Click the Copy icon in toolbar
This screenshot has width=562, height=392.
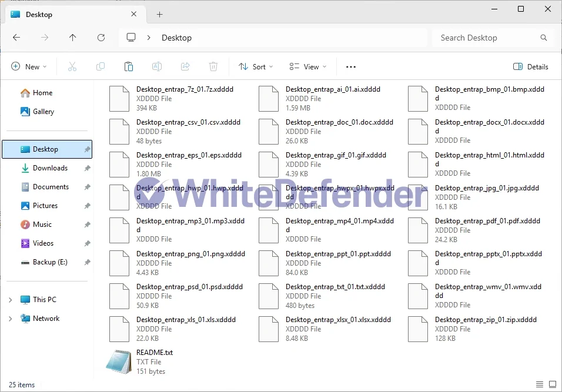(x=101, y=67)
